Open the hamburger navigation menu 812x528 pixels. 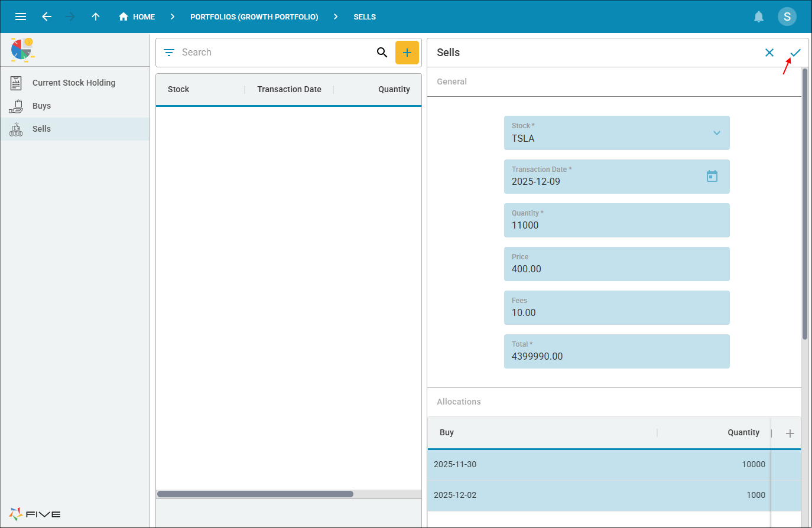point(21,17)
